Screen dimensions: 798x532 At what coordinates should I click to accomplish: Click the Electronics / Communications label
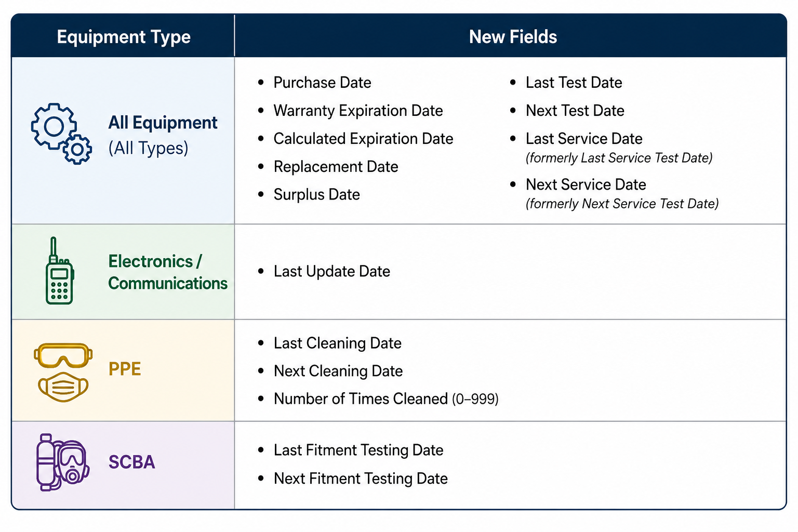coord(168,272)
